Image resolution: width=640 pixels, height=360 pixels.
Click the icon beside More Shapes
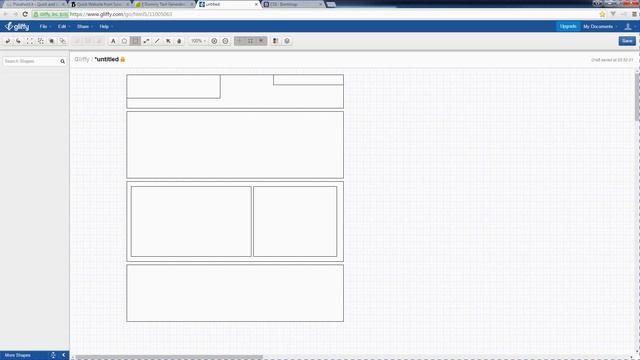tap(53, 355)
